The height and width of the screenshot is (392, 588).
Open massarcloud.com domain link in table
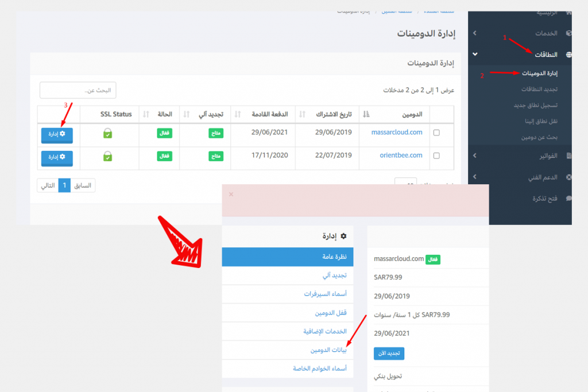(x=397, y=132)
